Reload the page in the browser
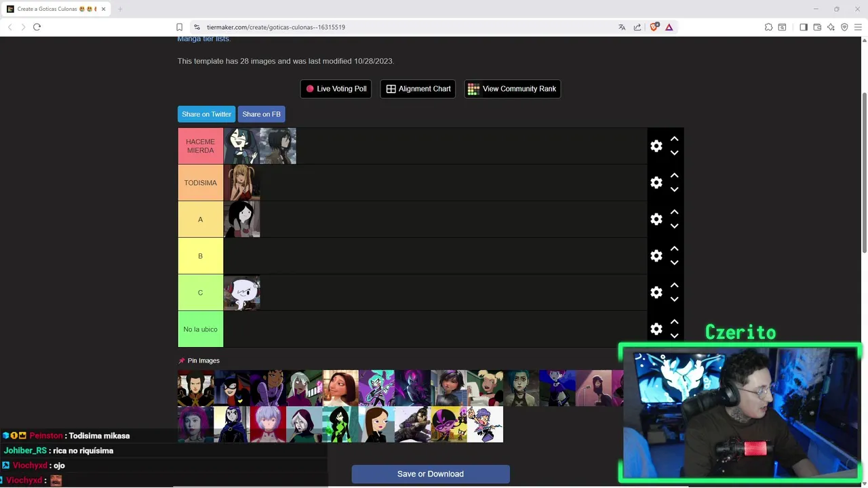The width and height of the screenshot is (868, 488). (37, 27)
